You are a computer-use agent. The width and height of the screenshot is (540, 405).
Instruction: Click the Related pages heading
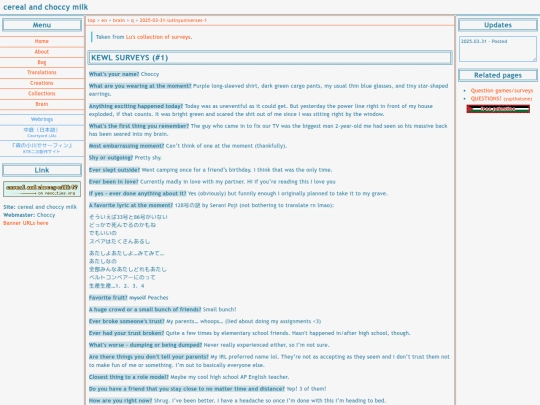click(x=498, y=75)
